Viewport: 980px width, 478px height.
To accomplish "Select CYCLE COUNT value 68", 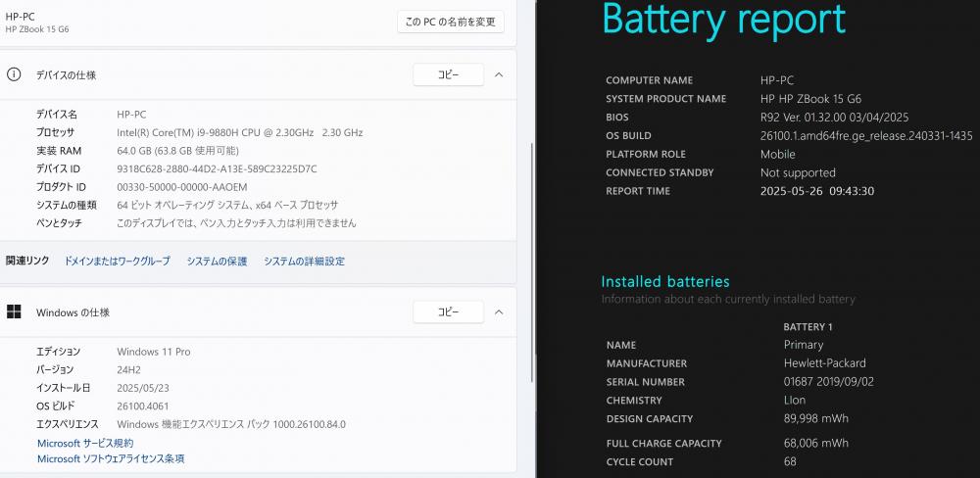I will 790,461.
